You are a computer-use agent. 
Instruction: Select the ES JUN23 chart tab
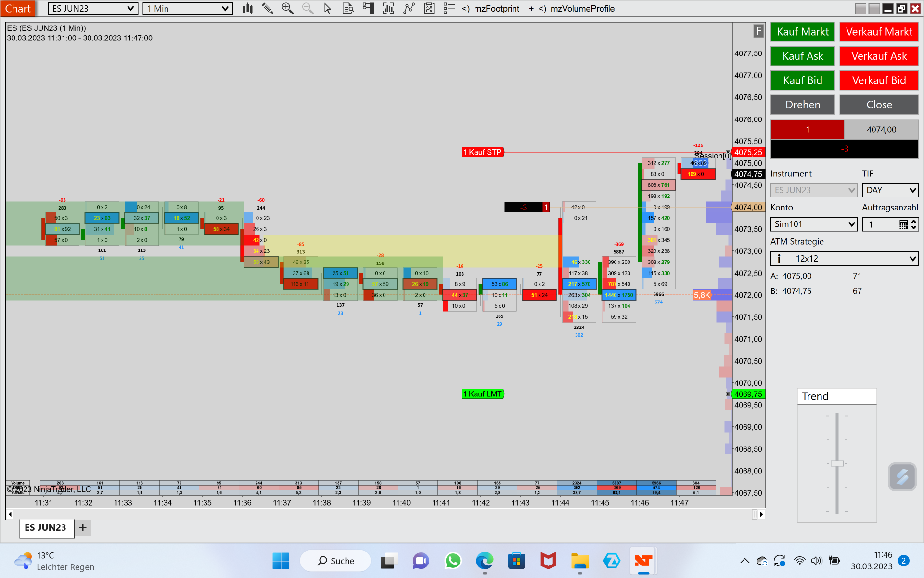point(46,527)
